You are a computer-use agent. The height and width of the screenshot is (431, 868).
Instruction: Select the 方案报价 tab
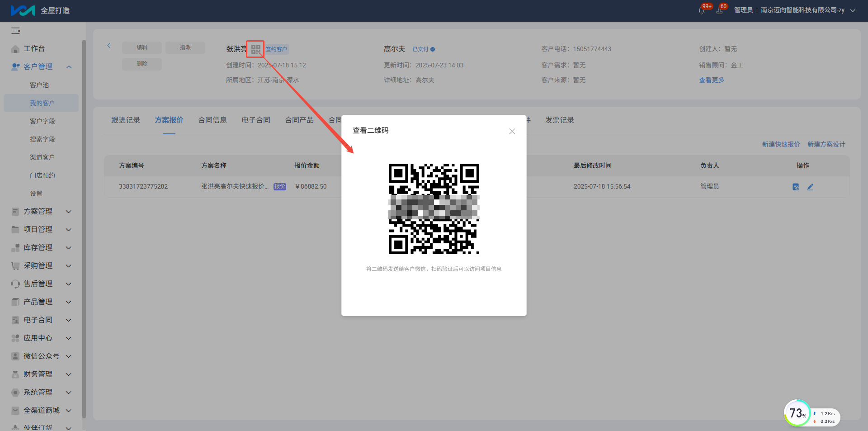click(169, 120)
